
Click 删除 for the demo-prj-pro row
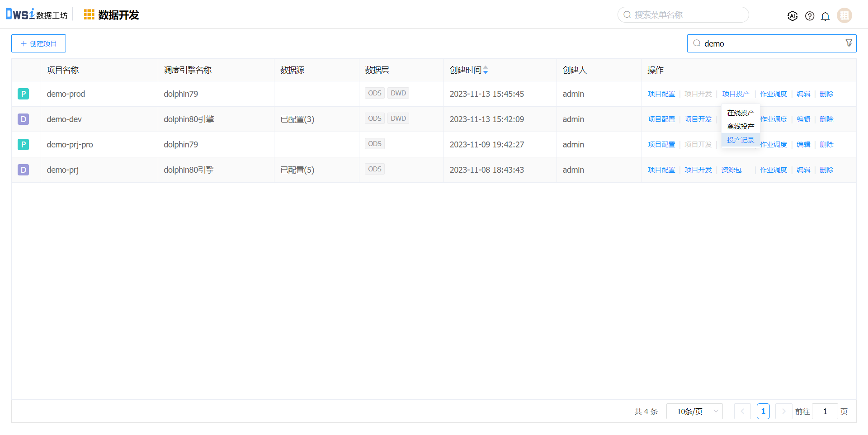coord(826,145)
